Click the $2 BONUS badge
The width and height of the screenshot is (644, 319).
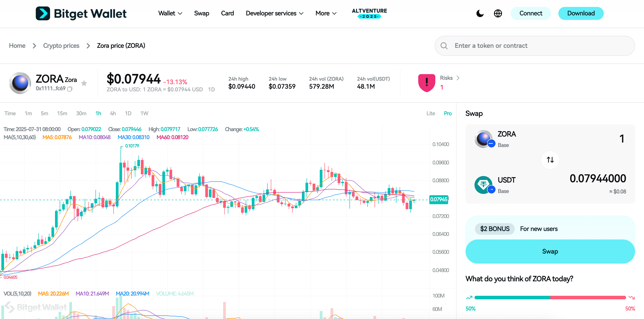click(x=494, y=229)
